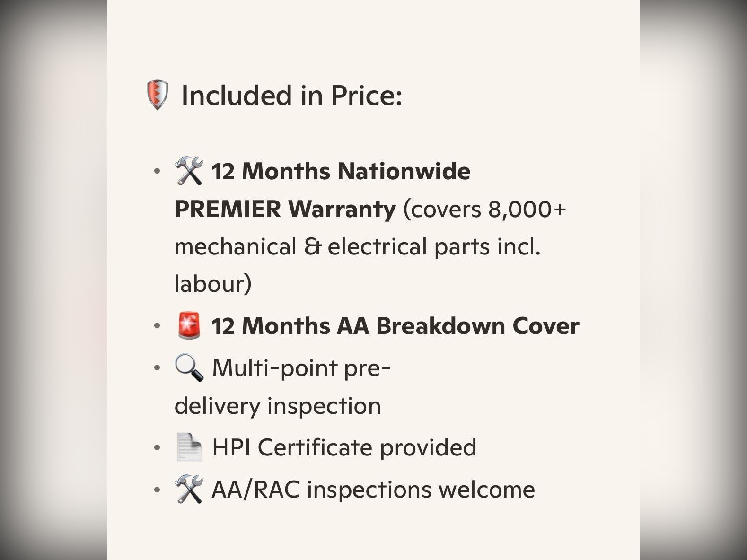Select "12 Months AA Breakdown Cover" text

[x=395, y=326]
